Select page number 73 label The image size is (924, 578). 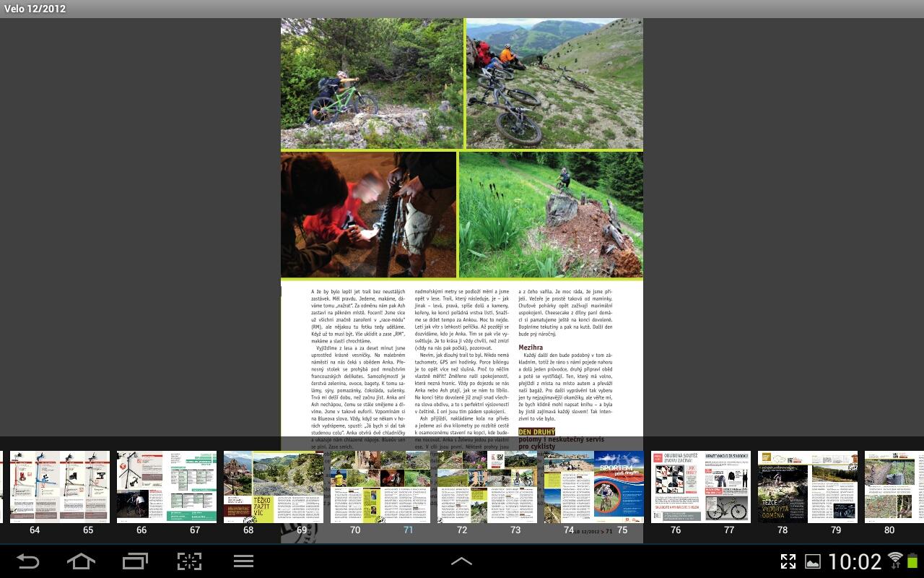tap(515, 530)
